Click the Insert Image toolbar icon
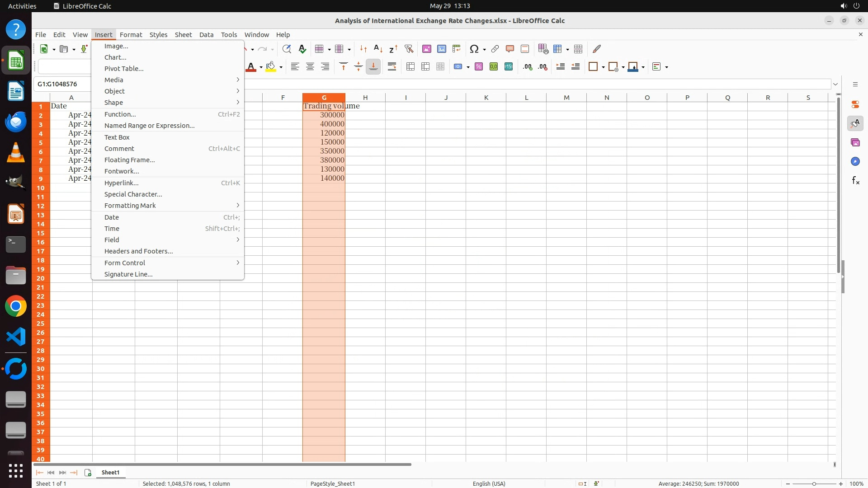 426,49
